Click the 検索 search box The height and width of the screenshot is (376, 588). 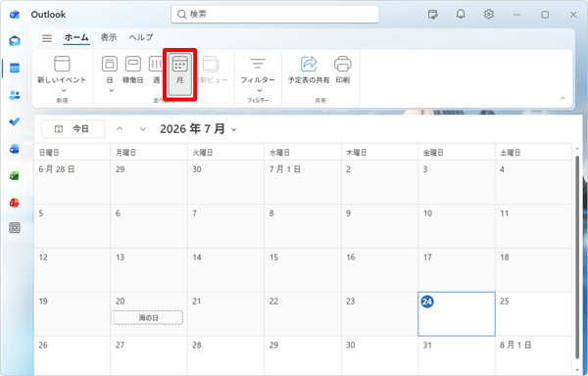tap(274, 15)
